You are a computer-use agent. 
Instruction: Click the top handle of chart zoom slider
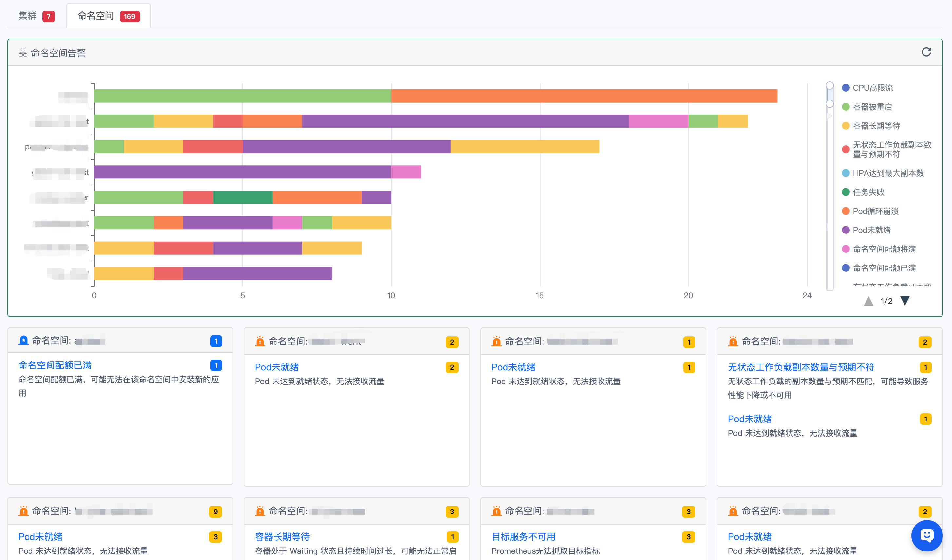(829, 85)
